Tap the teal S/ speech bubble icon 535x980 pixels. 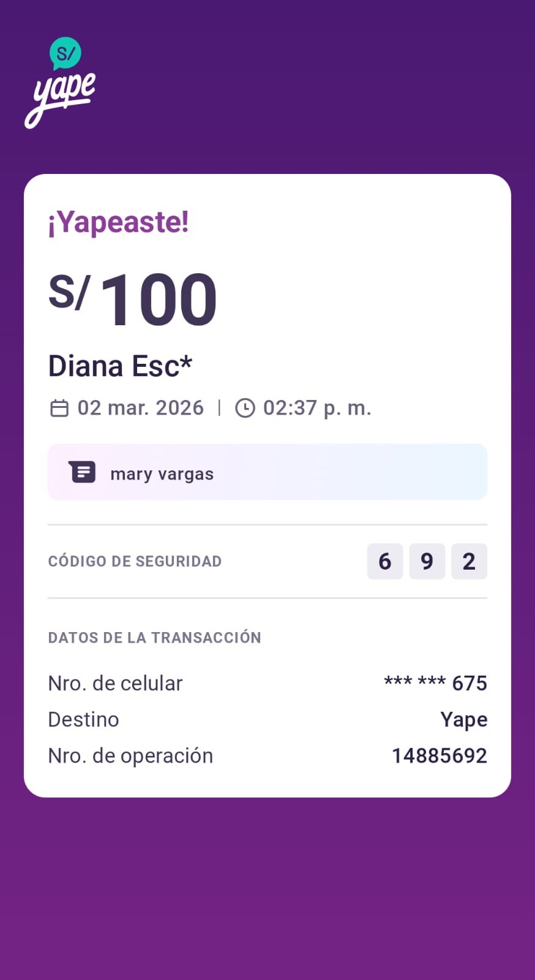point(65,53)
